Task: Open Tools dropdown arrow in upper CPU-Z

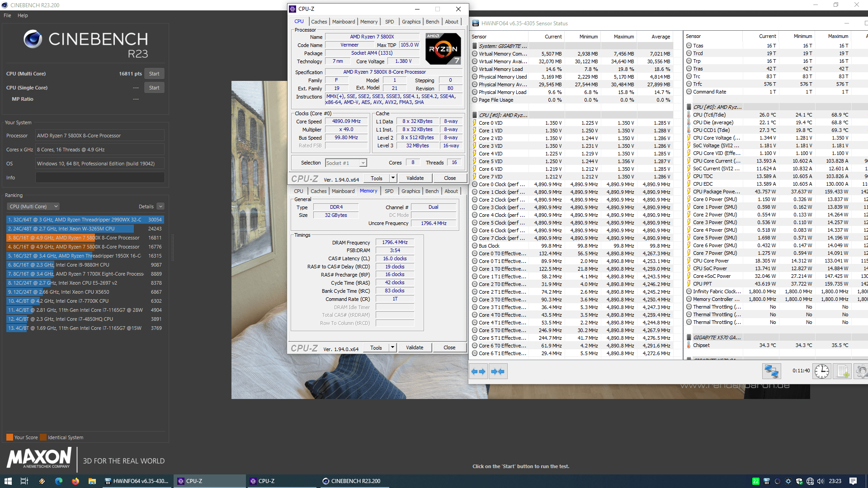Action: click(393, 178)
